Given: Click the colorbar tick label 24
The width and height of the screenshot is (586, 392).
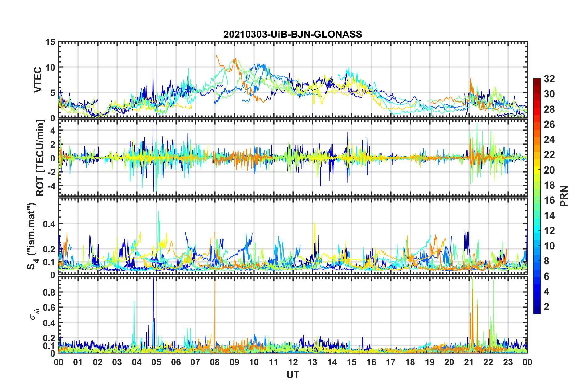Looking at the screenshot, I should click(549, 140).
